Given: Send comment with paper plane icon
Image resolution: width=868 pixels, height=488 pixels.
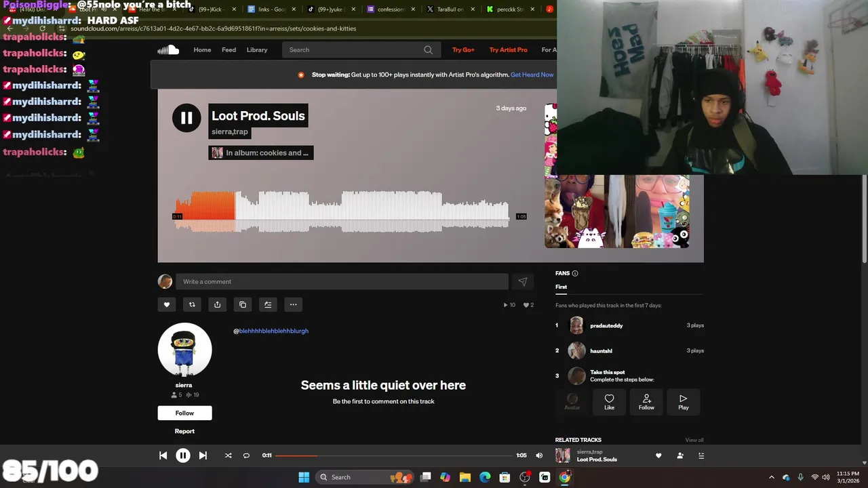Looking at the screenshot, I should tap(522, 281).
